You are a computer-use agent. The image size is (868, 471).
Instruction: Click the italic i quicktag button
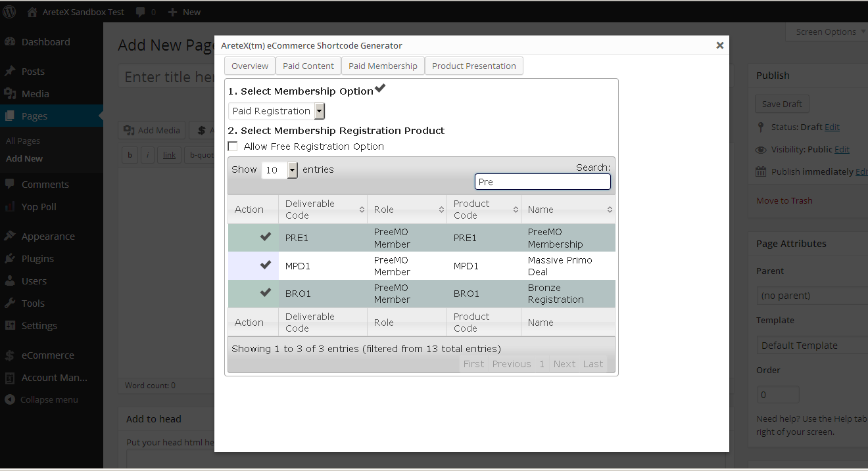(x=148, y=155)
